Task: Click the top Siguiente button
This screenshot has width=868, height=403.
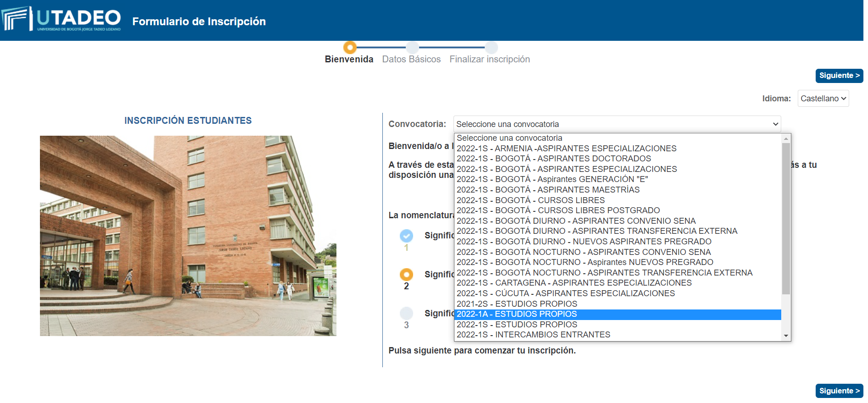Action: [839, 76]
